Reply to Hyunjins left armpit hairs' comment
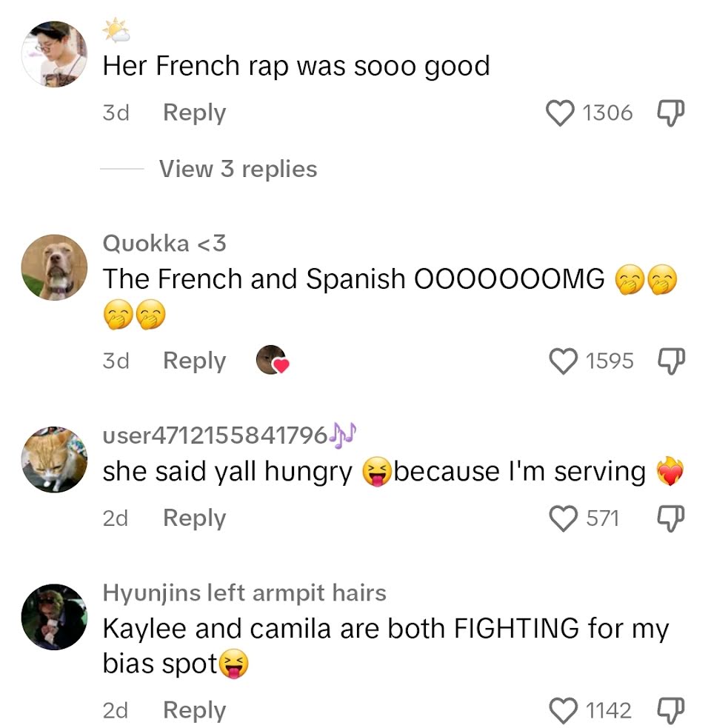Screen dimensions: 711x728 point(195,710)
